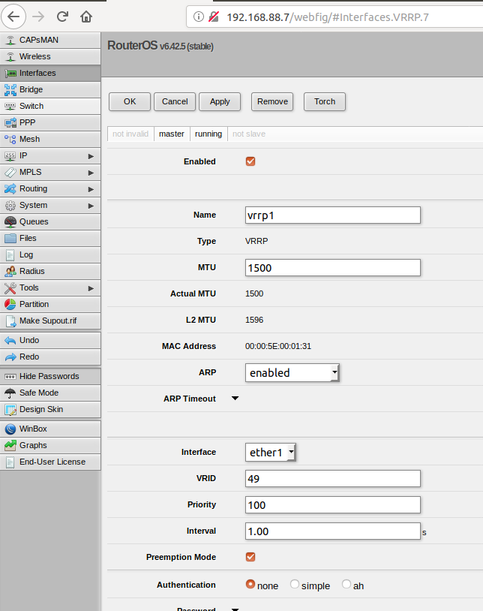Open the Interface ether1 dropdown
The height and width of the screenshot is (611, 483).
click(270, 452)
